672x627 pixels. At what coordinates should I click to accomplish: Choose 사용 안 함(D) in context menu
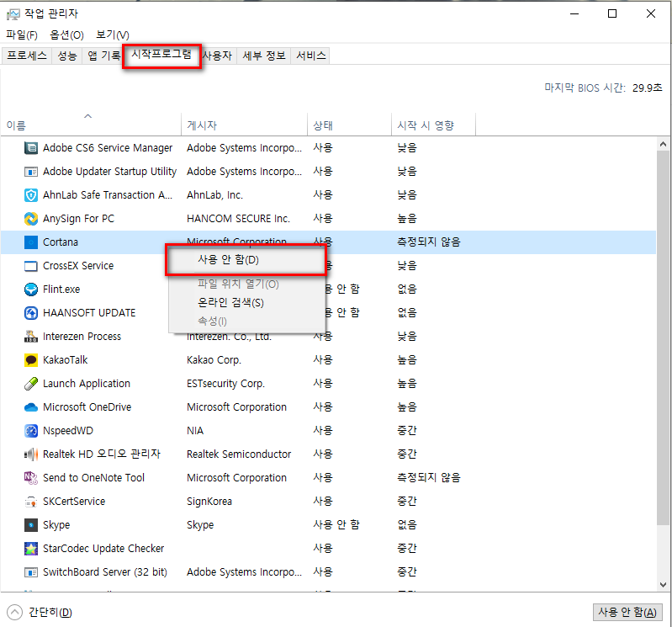click(246, 260)
